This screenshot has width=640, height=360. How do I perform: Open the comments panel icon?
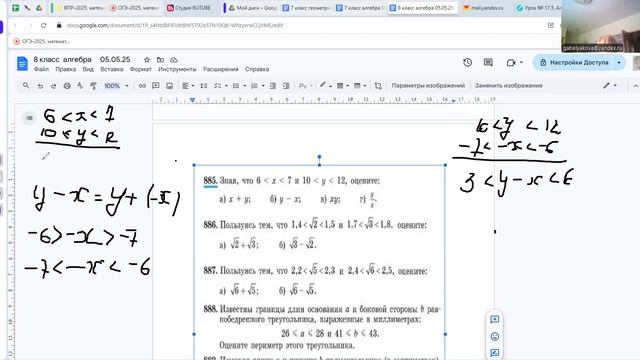point(488,62)
